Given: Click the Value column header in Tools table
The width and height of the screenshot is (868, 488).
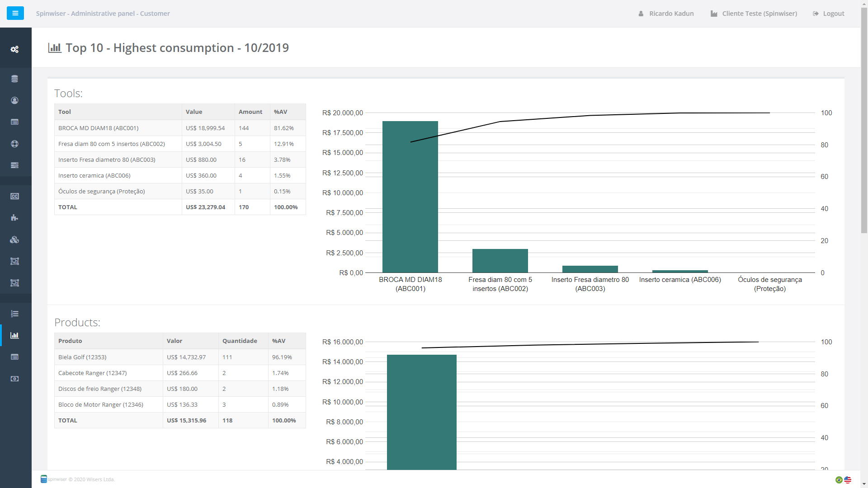Looking at the screenshot, I should (x=208, y=112).
